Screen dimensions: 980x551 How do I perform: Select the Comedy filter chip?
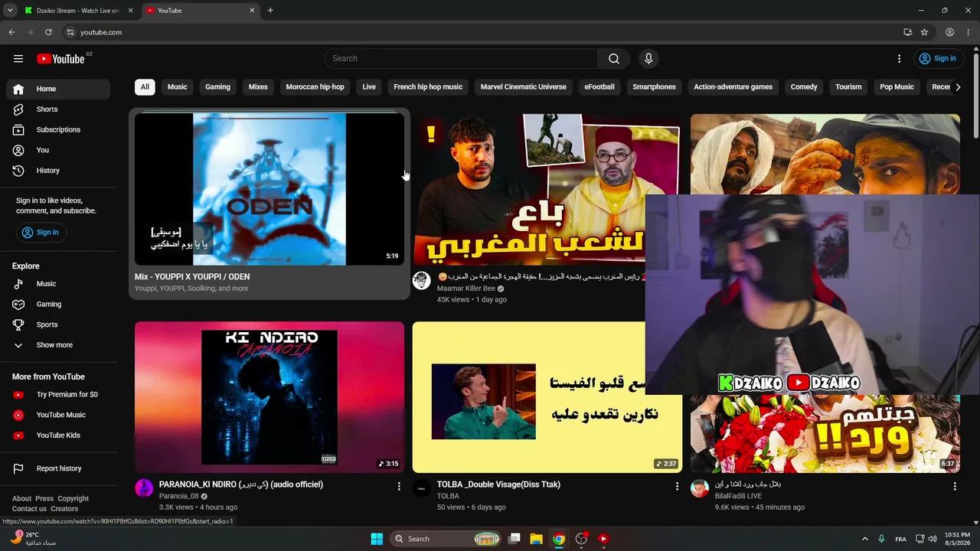[x=804, y=87]
